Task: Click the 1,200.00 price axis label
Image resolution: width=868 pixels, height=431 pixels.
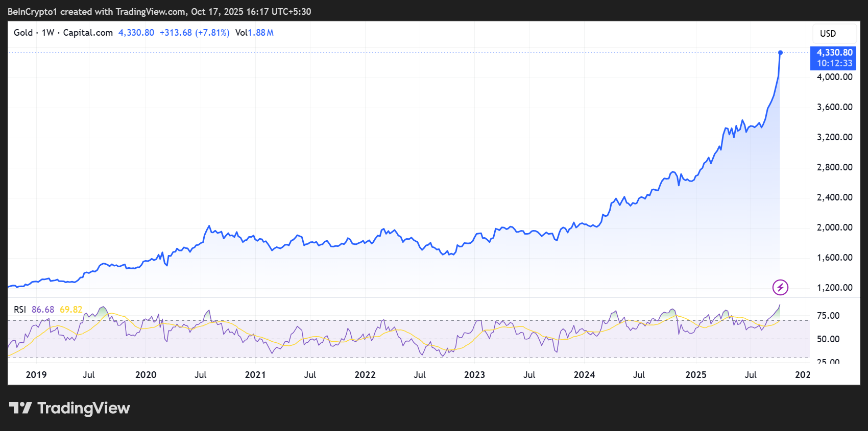Action: 834,288
